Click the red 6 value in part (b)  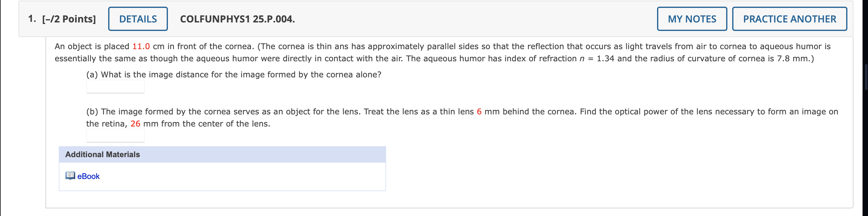[479, 112]
